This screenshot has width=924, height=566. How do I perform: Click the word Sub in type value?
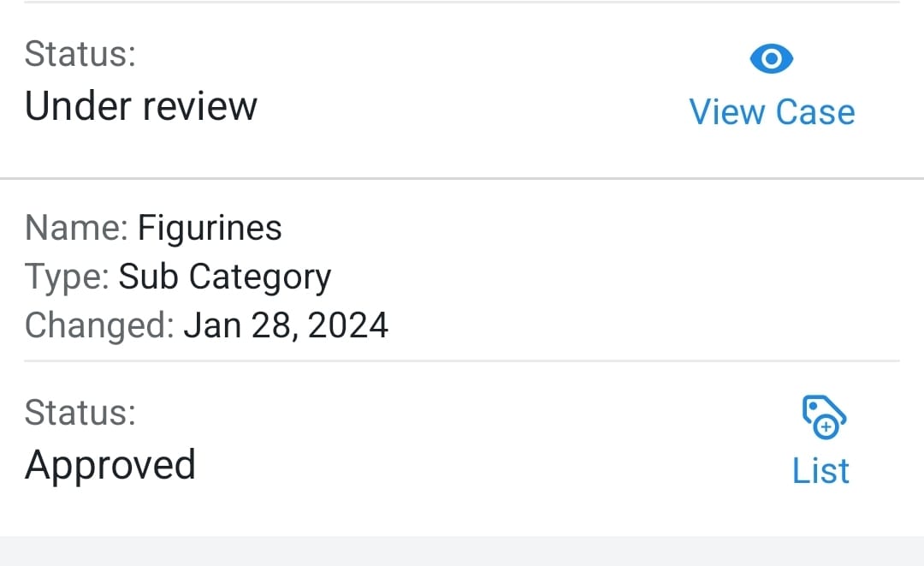tap(149, 277)
